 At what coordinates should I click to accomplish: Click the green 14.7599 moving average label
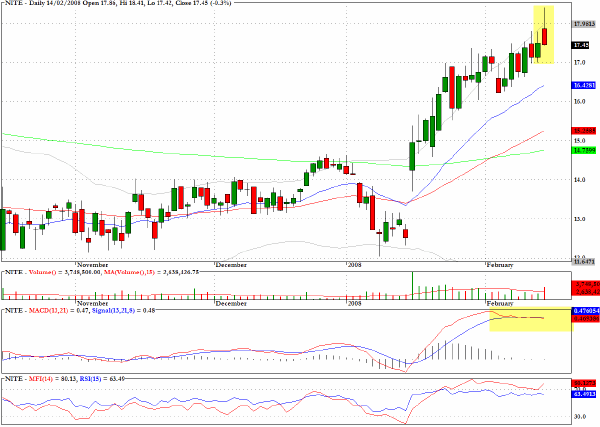[584, 151]
